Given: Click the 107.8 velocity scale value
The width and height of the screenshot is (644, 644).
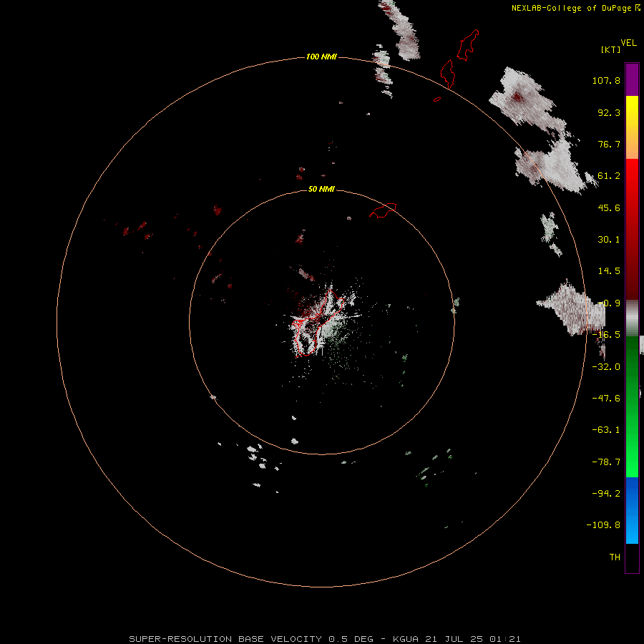Looking at the screenshot, I should pos(606,80).
